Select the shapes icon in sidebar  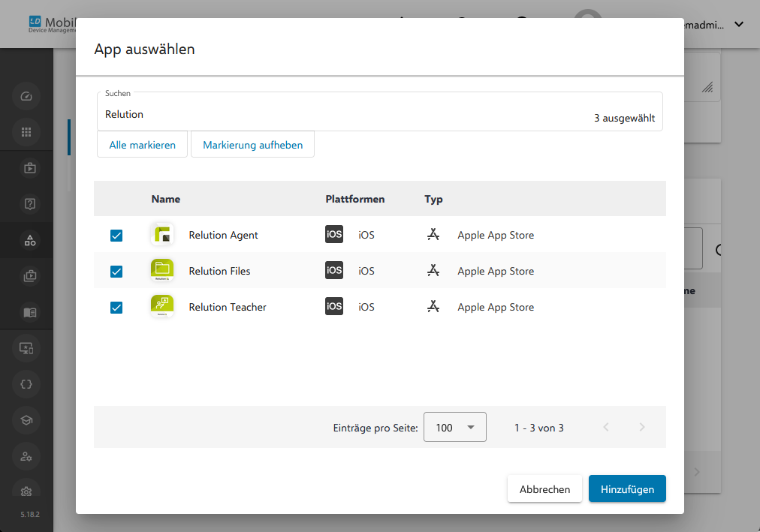click(29, 240)
